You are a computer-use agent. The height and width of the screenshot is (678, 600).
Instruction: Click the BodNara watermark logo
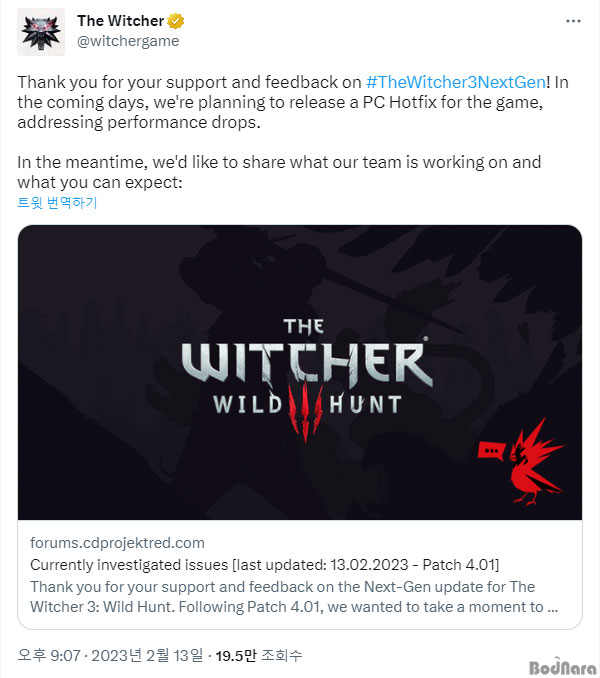pyautogui.click(x=563, y=666)
